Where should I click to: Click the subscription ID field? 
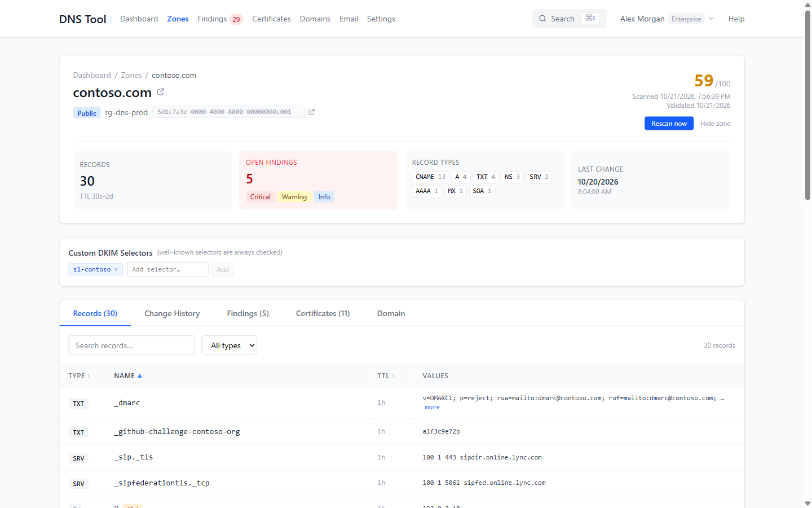228,112
